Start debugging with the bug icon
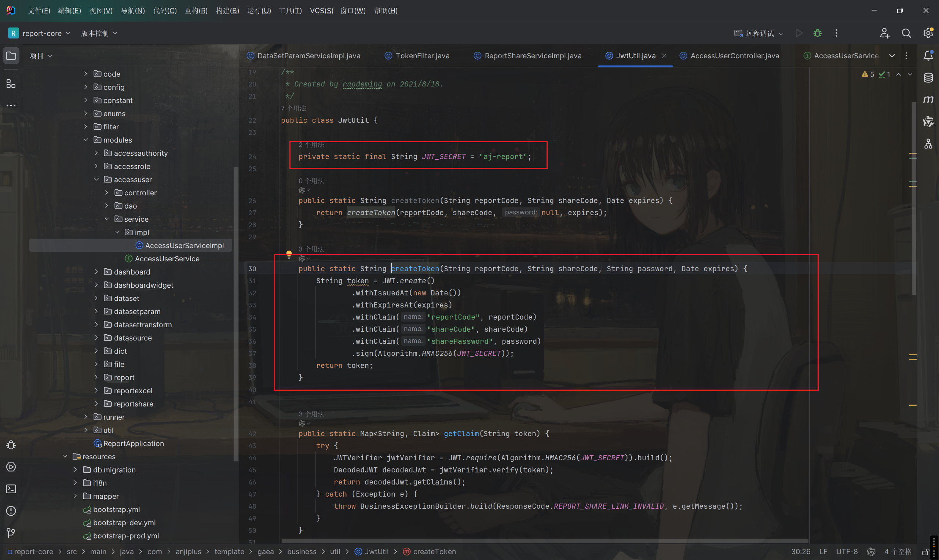The height and width of the screenshot is (560, 939). 818,33
